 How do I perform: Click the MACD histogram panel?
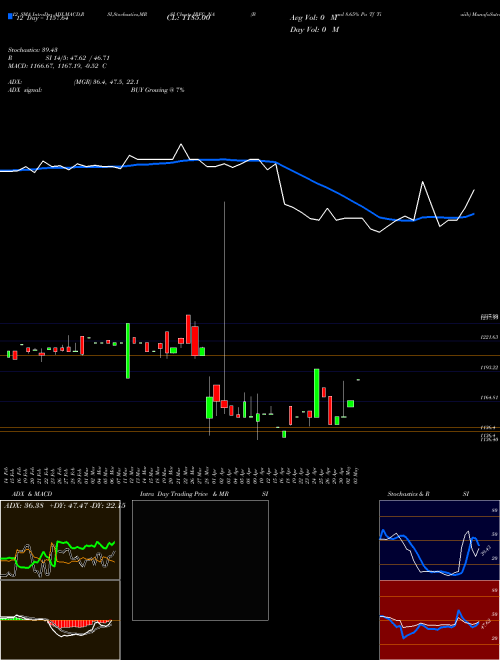point(60,620)
